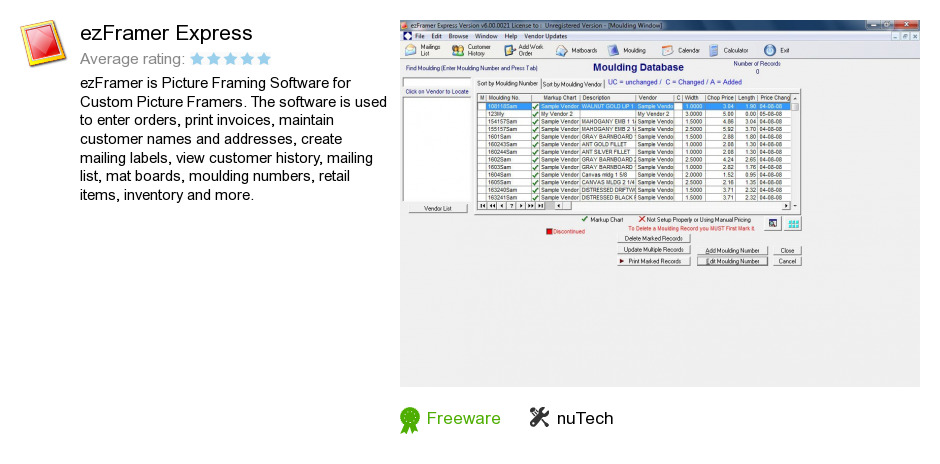Click Add Moulding Number button

pyautogui.click(x=732, y=251)
